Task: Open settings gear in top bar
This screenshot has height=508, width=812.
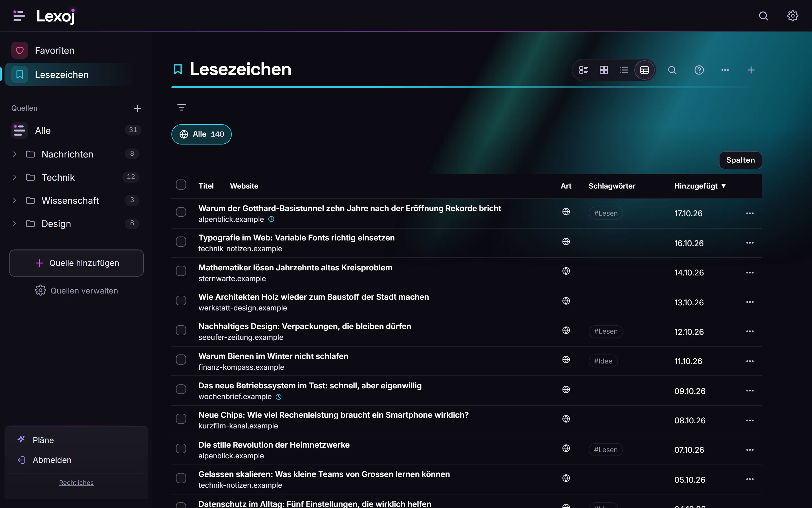Action: 793,16
